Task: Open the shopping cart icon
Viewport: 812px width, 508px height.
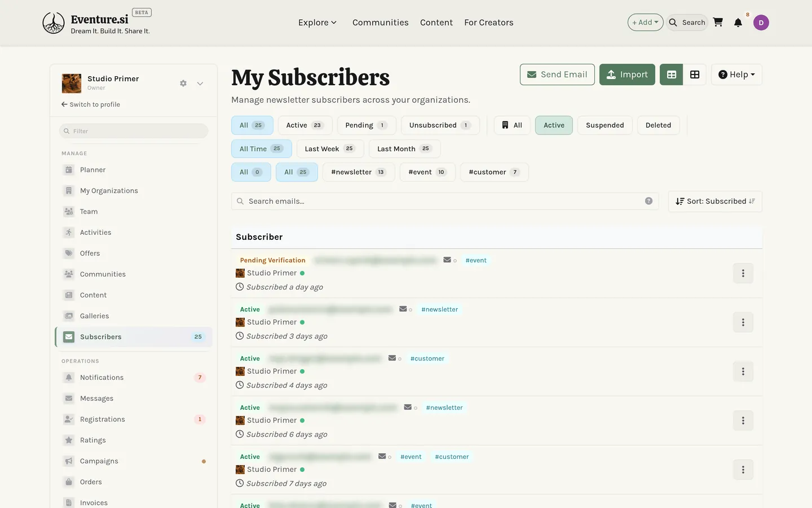Action: [x=718, y=23]
